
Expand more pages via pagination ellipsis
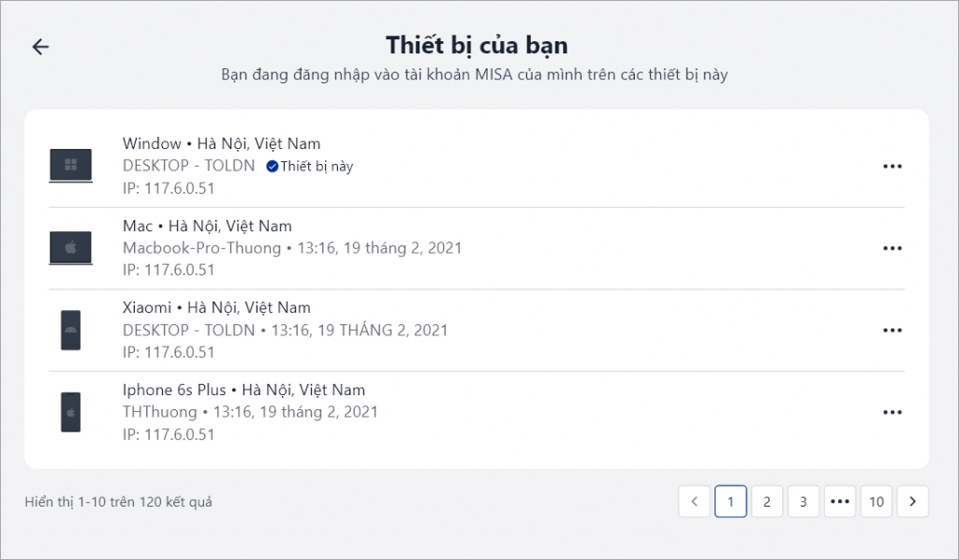[840, 501]
